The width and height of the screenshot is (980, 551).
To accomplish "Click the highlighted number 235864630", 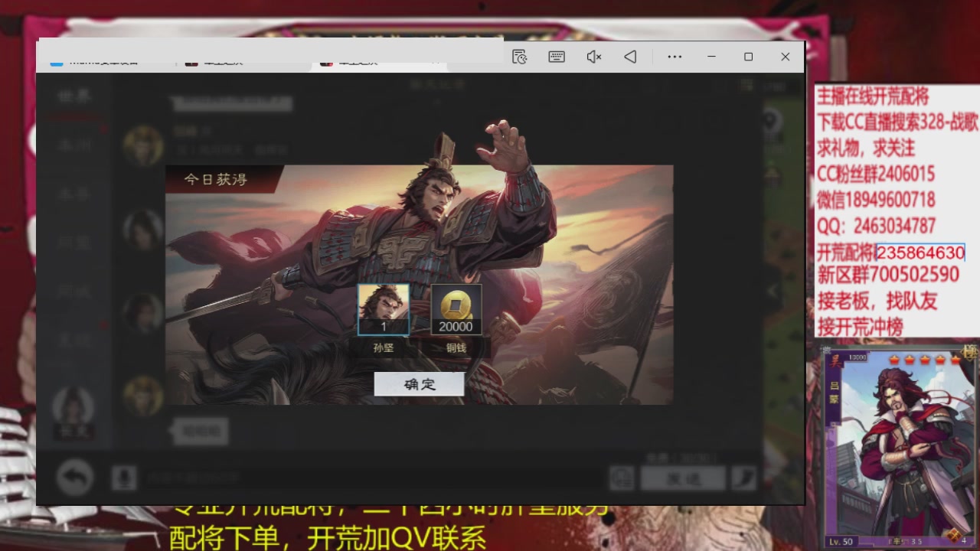I will click(x=920, y=253).
